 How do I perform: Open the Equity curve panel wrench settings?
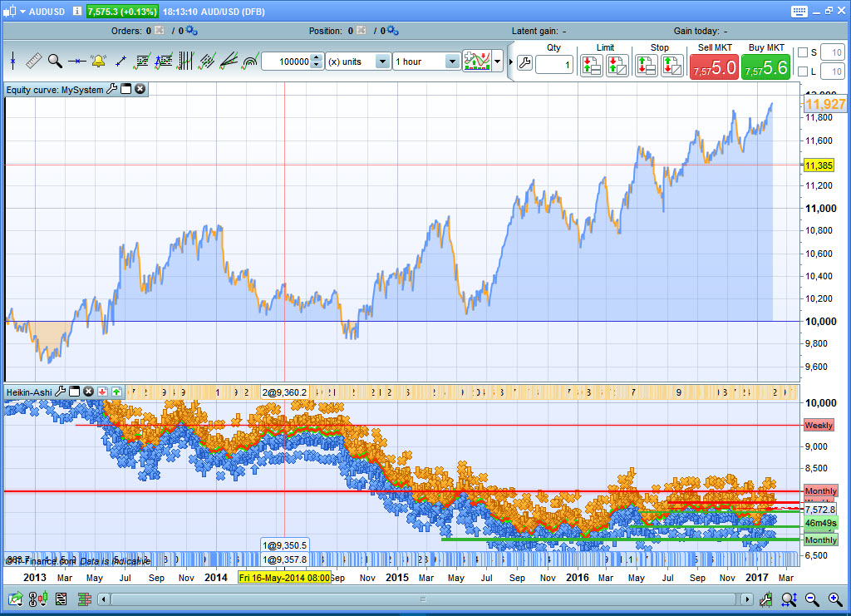[x=112, y=89]
